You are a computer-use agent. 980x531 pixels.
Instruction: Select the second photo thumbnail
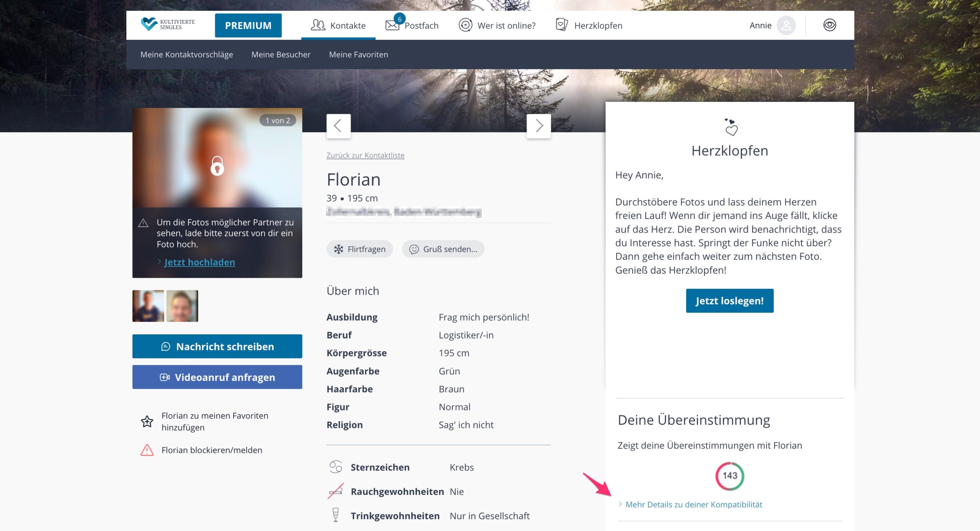click(182, 306)
